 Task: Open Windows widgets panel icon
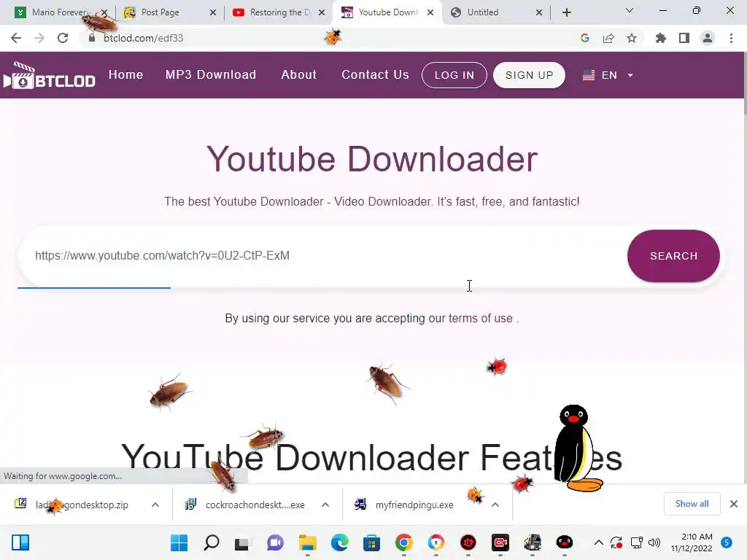tap(20, 542)
